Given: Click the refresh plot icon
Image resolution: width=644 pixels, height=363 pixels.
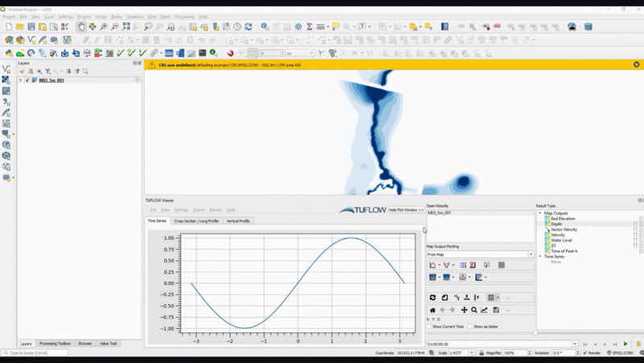Looking at the screenshot, I should (432, 297).
